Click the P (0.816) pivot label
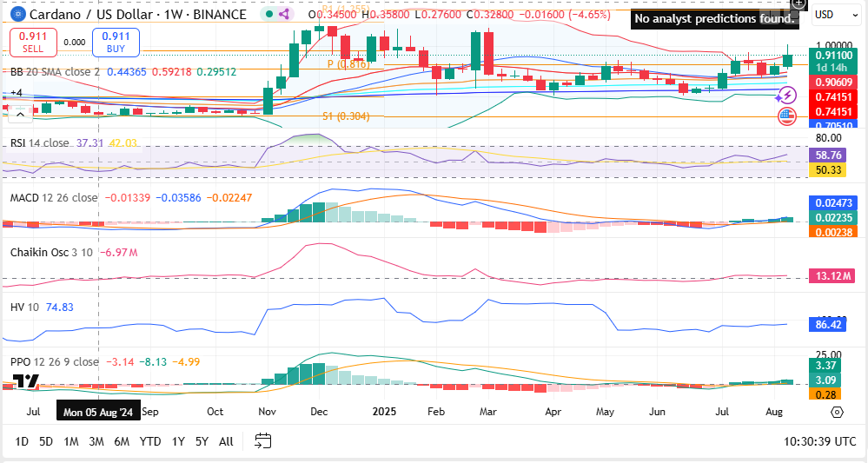868x463 pixels. 348,64
